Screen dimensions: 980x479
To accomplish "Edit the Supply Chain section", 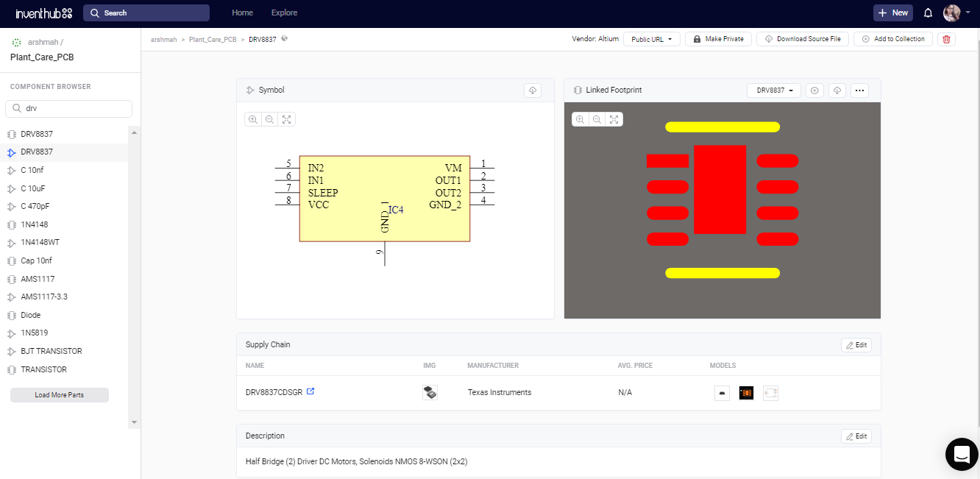I will (x=856, y=345).
